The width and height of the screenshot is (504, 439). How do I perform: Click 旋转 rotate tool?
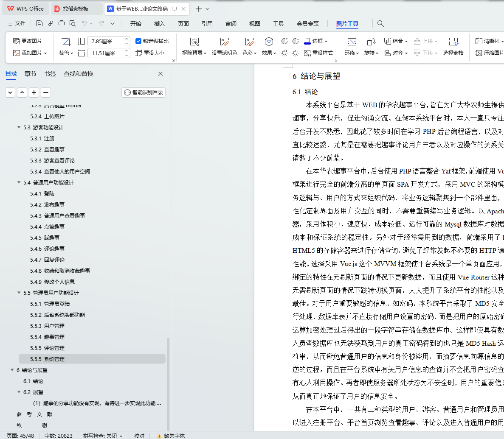371,47
